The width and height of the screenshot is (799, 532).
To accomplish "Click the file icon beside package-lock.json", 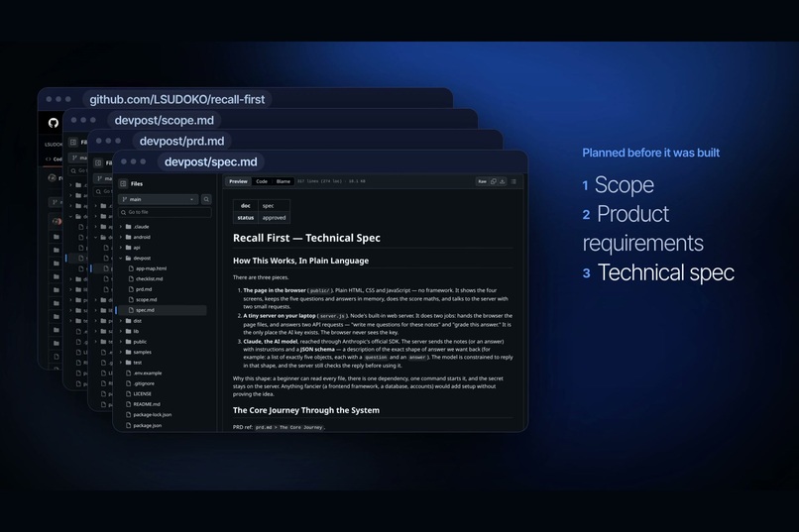I will pos(129,415).
